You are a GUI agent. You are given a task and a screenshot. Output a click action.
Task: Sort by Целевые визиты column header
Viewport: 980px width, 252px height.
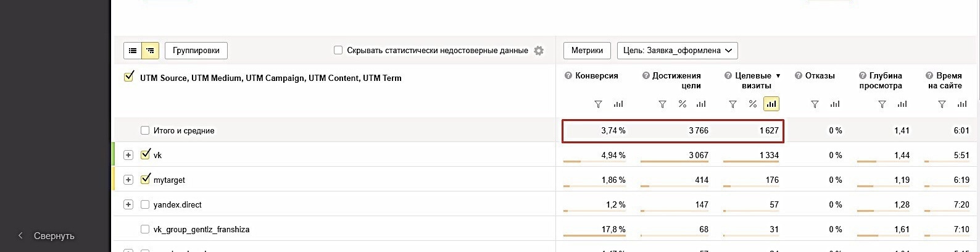click(x=753, y=80)
